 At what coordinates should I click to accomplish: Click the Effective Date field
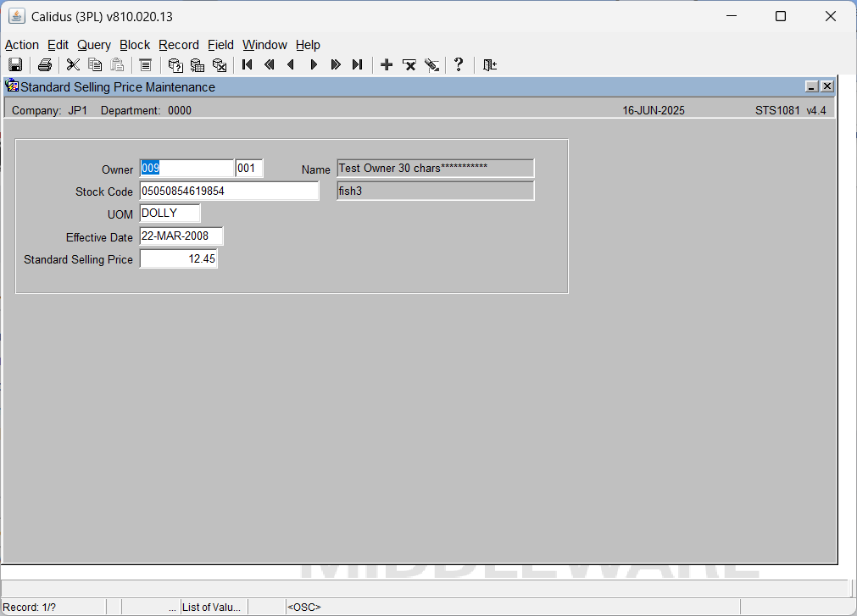(x=181, y=236)
